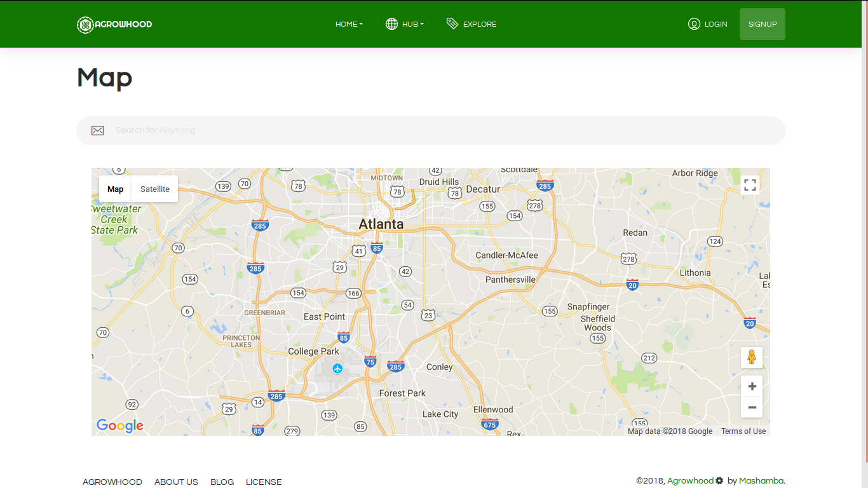Click the Arbor Ridge map label

[695, 173]
